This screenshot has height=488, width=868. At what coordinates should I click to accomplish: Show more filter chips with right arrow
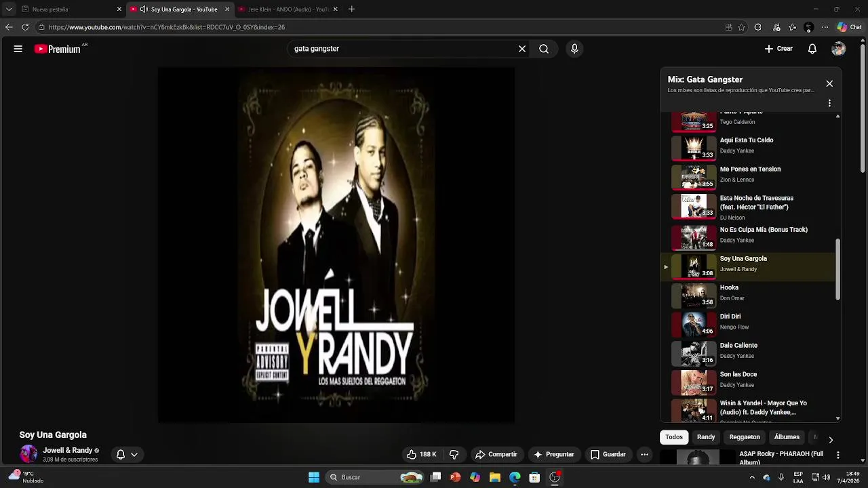click(831, 440)
